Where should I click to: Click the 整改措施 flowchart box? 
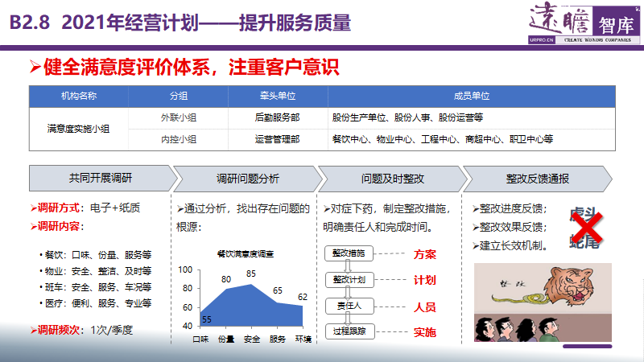pyautogui.click(x=349, y=253)
